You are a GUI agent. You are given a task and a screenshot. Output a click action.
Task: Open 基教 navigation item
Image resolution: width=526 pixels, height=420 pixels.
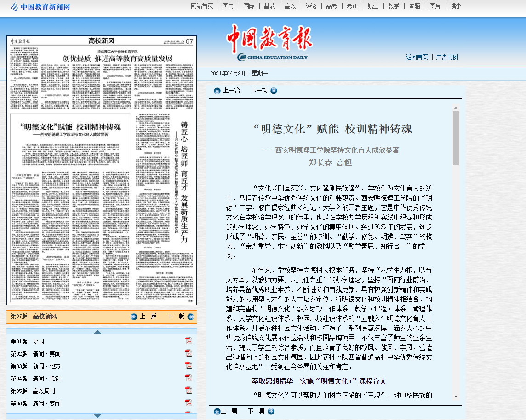pyautogui.click(x=269, y=6)
